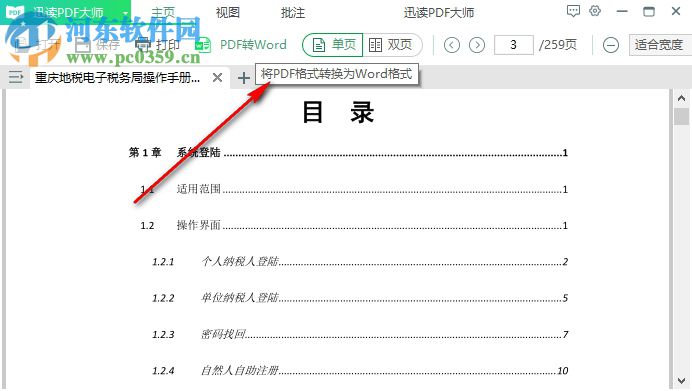This screenshot has height=391, width=692.
Task: Switch to 双页 double page view
Action: [x=391, y=45]
